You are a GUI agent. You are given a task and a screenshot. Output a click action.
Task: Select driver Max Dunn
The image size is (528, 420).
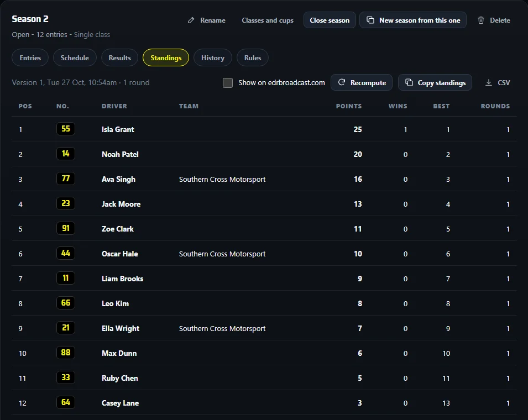119,354
